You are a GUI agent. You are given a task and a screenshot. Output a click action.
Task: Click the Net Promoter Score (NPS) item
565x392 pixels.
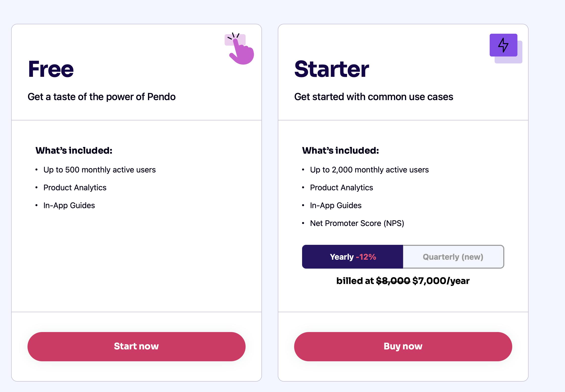tap(357, 223)
